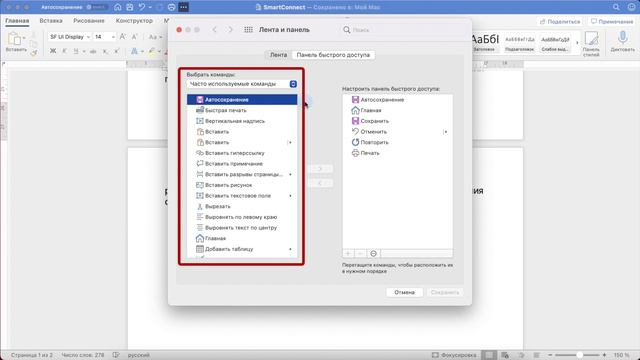The image size is (640, 360).
Task: Open the three-dots quick access menu
Action: (183, 7)
